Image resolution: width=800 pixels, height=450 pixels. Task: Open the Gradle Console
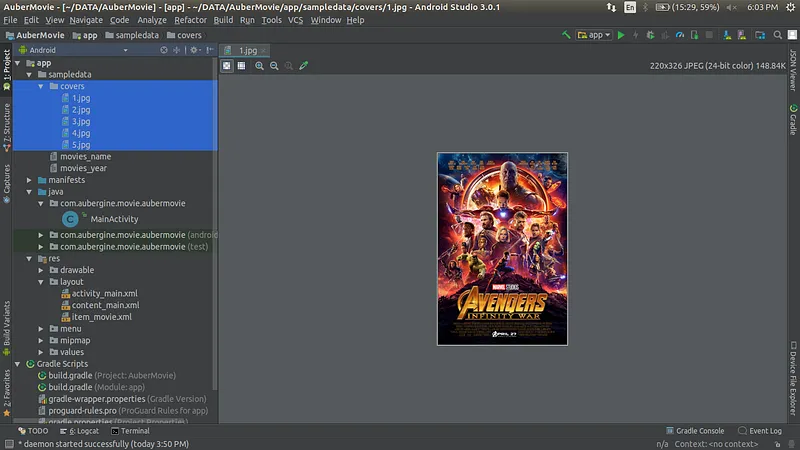695,431
